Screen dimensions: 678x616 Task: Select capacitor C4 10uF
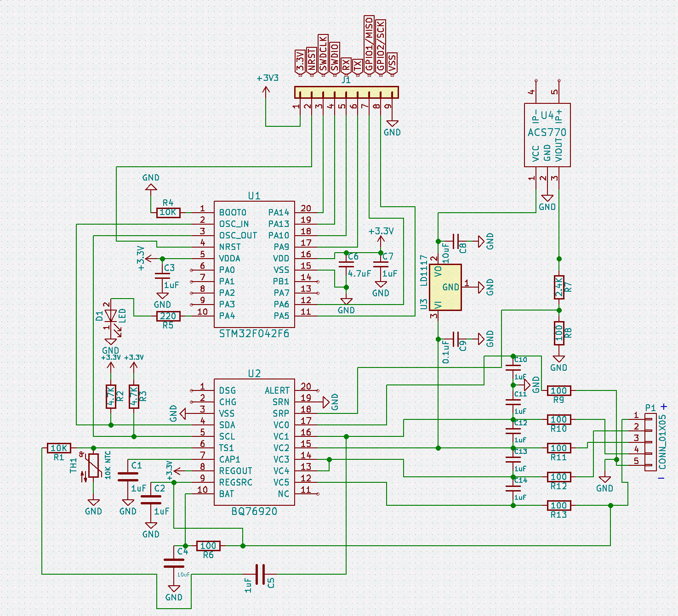(174, 563)
